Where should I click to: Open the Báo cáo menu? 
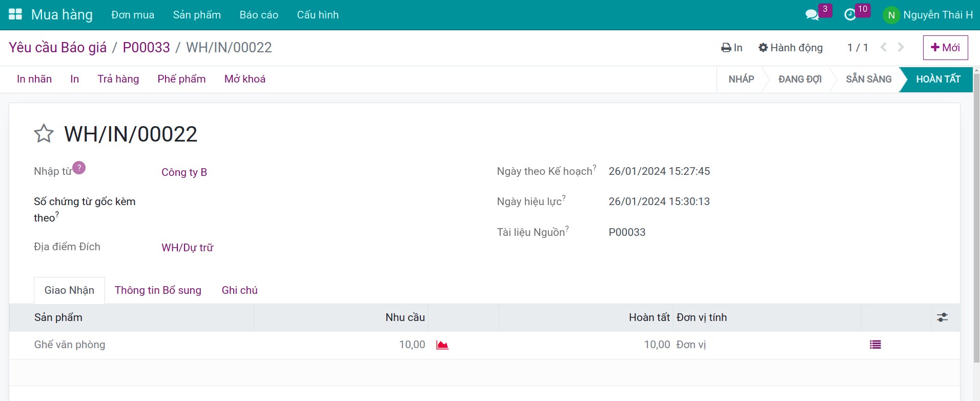259,15
